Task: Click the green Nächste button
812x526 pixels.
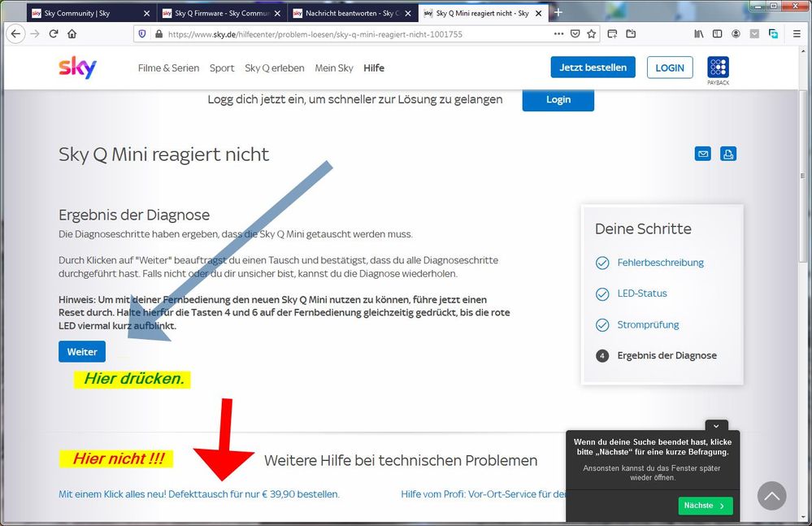Action: pos(706,506)
